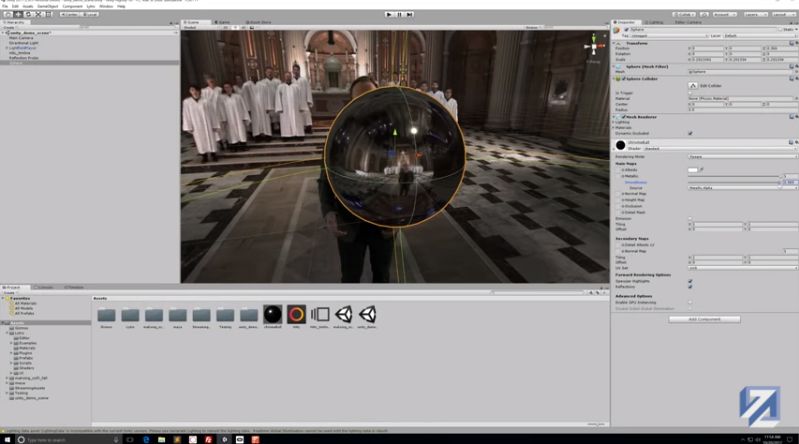This screenshot has width=799, height=444.
Task: Expand the Testing folder in Project tree
Action: (7, 393)
